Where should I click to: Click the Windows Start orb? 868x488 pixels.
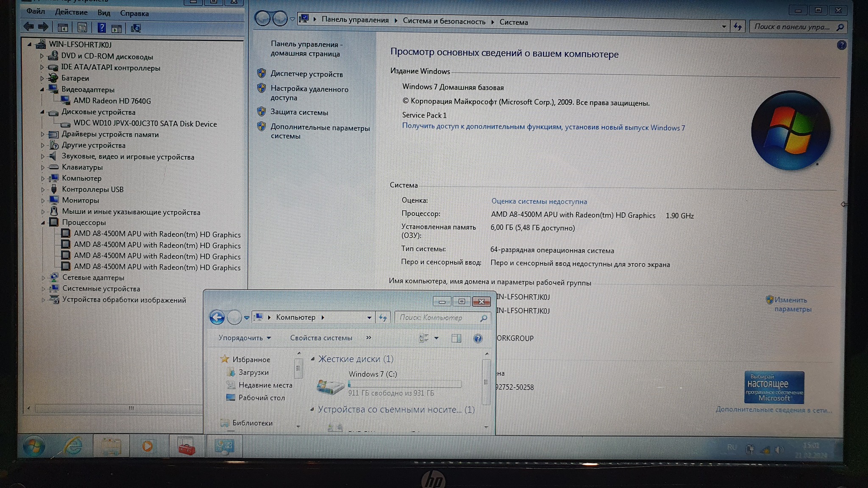click(x=34, y=446)
